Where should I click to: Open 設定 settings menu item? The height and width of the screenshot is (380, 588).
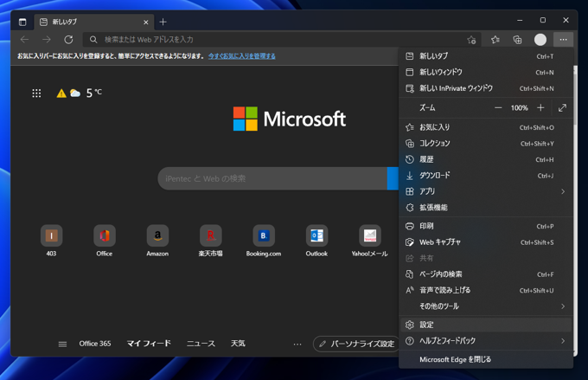[x=486, y=325]
